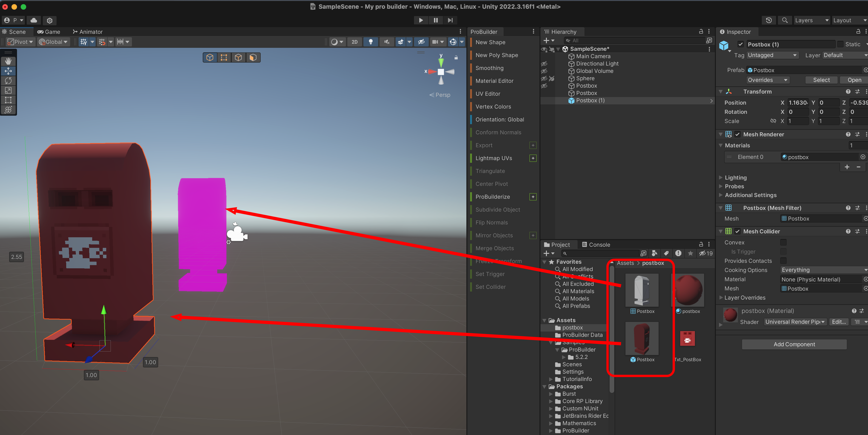The height and width of the screenshot is (435, 868).
Task: Select the Rect transform tool
Action: pos(9,100)
